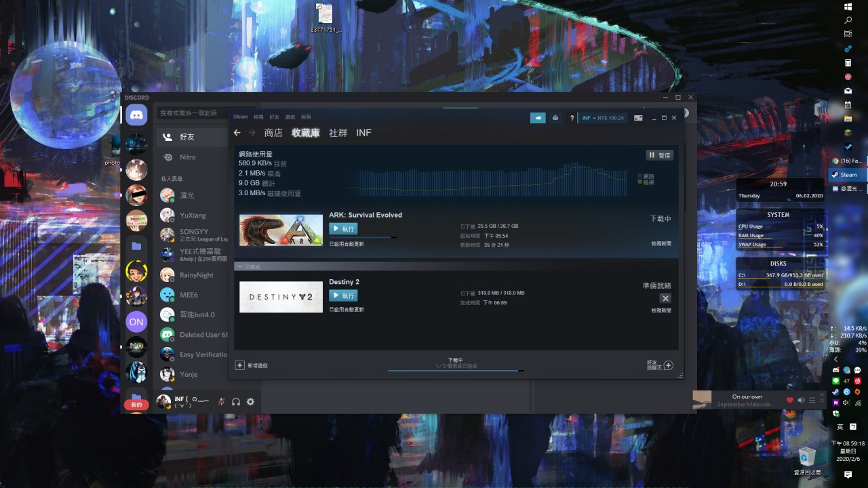Image resolution: width=868 pixels, height=488 pixels.
Task: Switch to the 收藏庫 library tab
Action: point(306,133)
